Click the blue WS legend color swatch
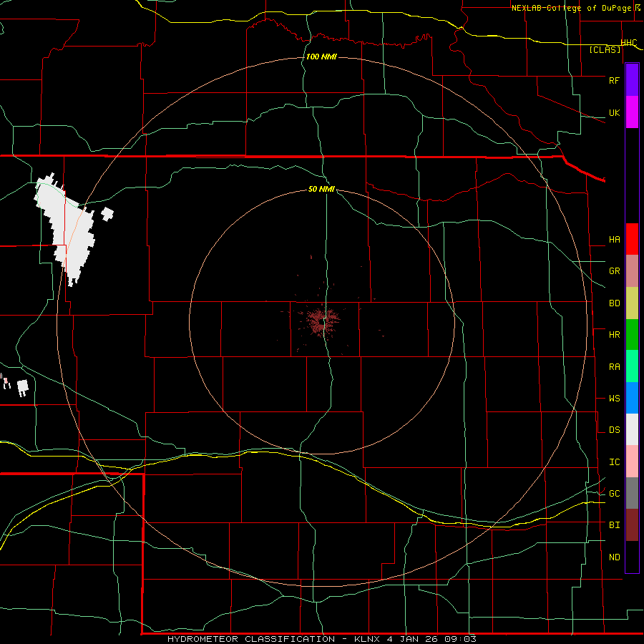The height and width of the screenshot is (644, 644). 632,398
